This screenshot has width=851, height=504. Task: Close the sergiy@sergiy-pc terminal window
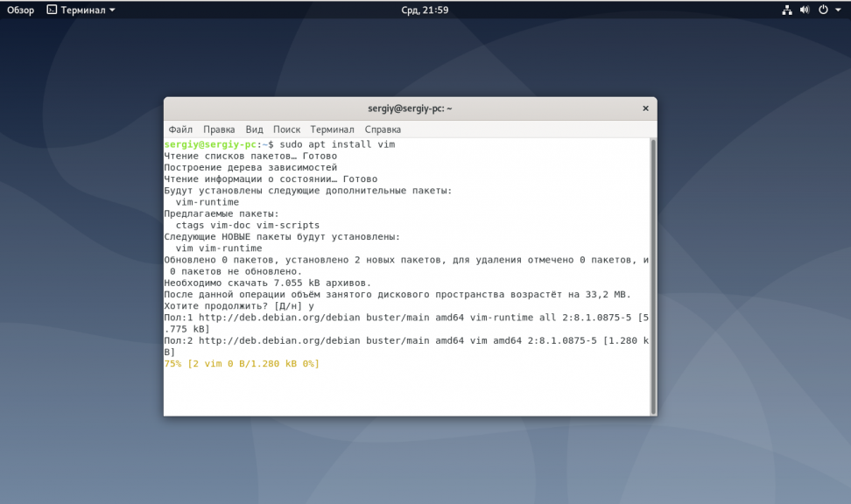[645, 108]
